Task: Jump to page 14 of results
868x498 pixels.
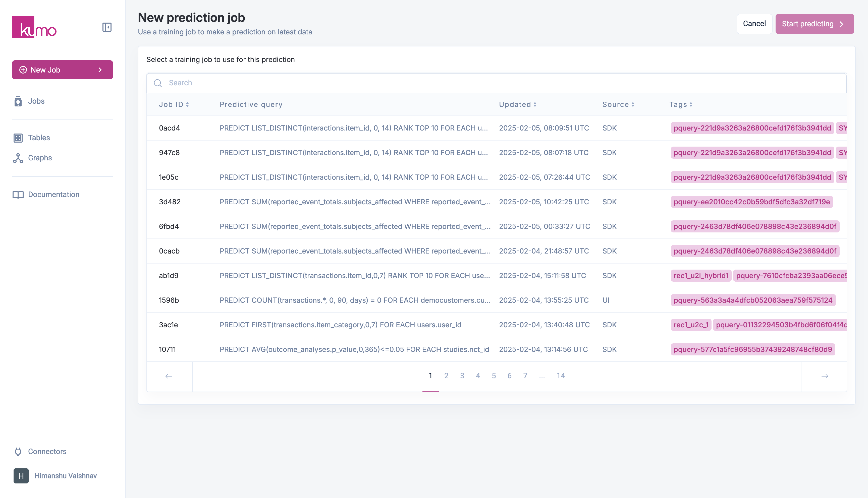Action: (560, 376)
